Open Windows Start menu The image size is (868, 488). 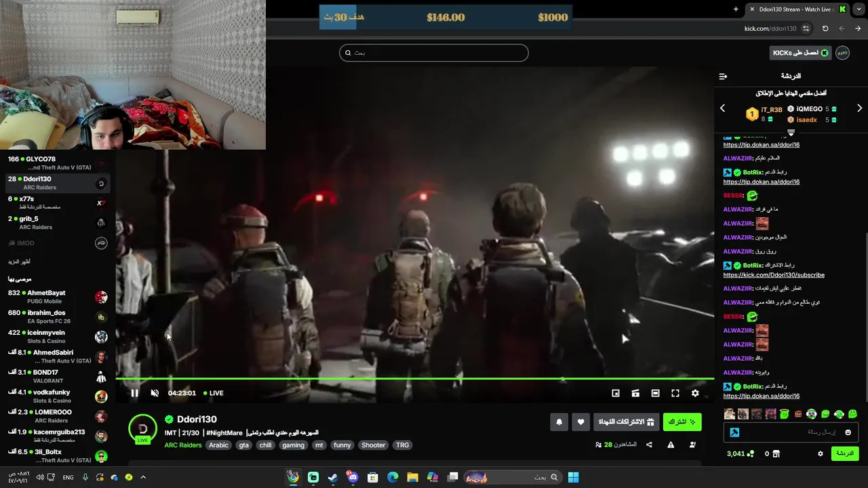573,477
